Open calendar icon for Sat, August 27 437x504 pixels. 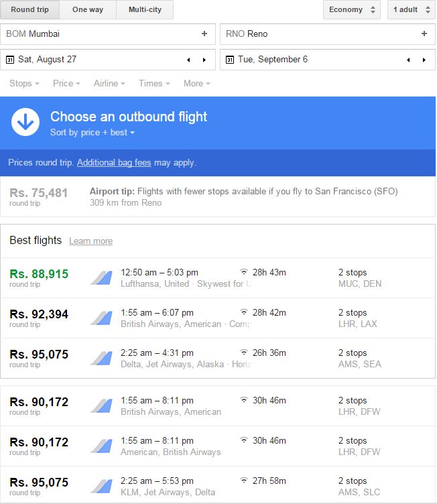10,60
